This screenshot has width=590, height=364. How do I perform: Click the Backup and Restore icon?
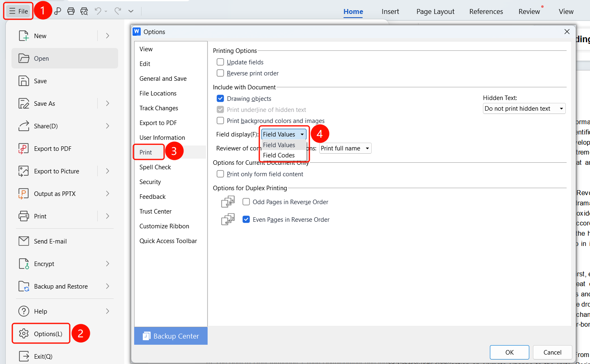[24, 287]
